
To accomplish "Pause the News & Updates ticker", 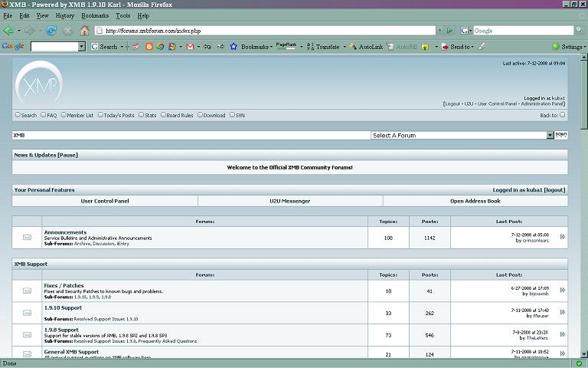I will pyautogui.click(x=67, y=155).
